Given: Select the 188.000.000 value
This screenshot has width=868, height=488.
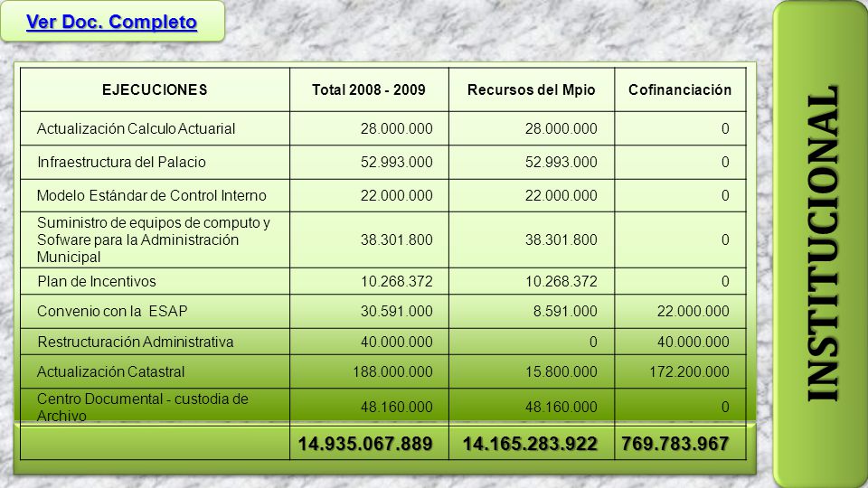Looking at the screenshot, I should point(393,371).
